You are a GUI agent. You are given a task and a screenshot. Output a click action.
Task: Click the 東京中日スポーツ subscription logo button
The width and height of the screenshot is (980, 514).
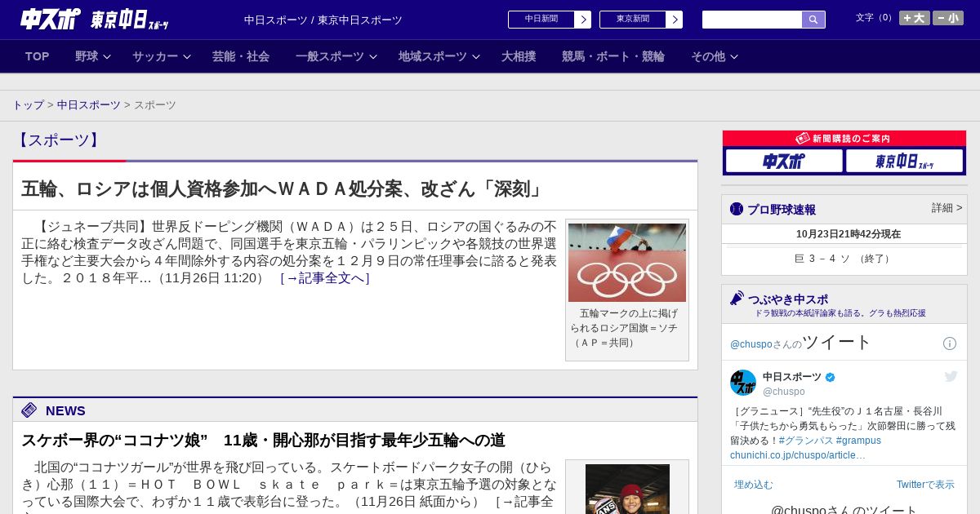[x=904, y=161]
